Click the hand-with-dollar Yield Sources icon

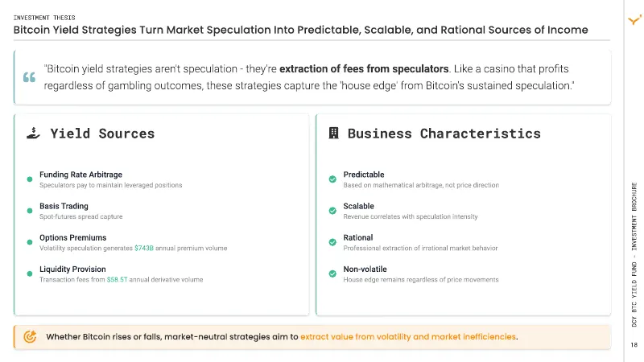click(x=33, y=133)
